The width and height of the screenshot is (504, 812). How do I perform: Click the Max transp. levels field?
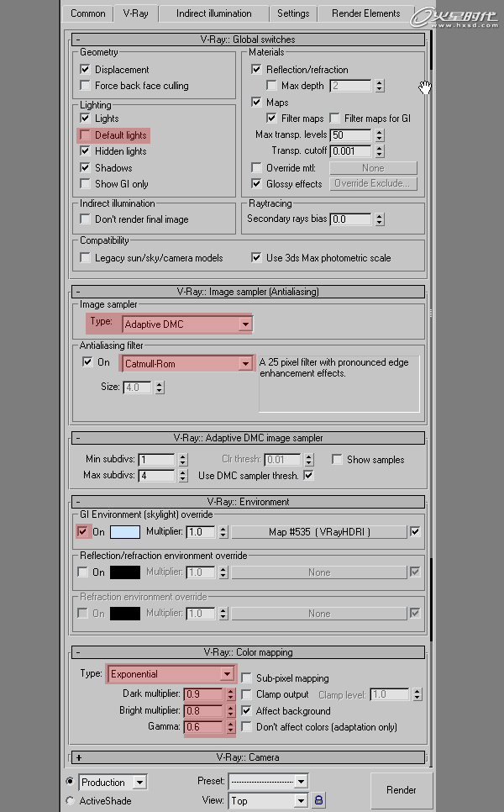pos(350,135)
